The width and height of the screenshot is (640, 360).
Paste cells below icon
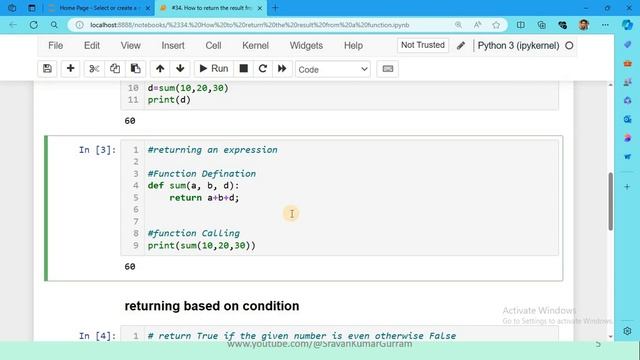point(136,69)
